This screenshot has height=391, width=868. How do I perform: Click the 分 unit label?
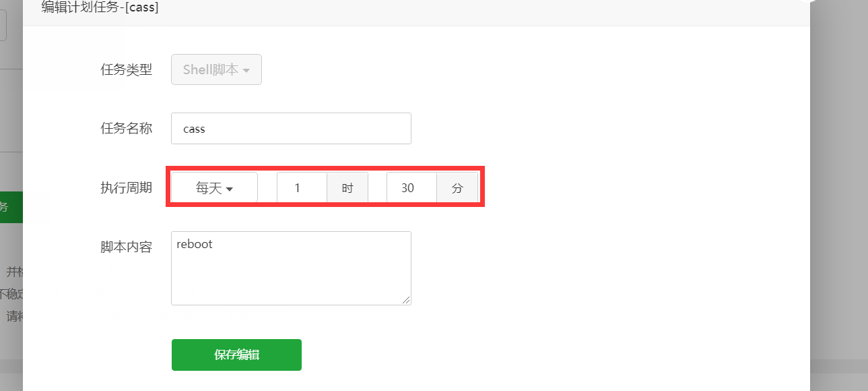point(458,188)
